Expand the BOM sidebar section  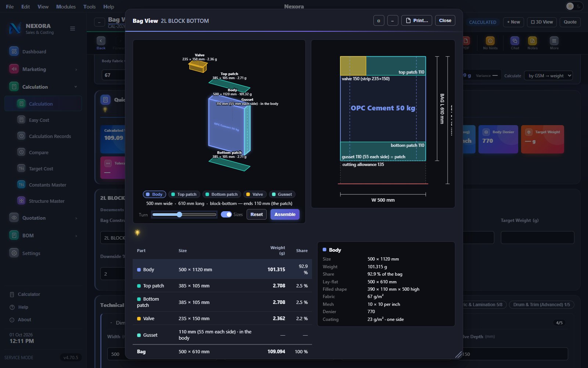(76, 236)
